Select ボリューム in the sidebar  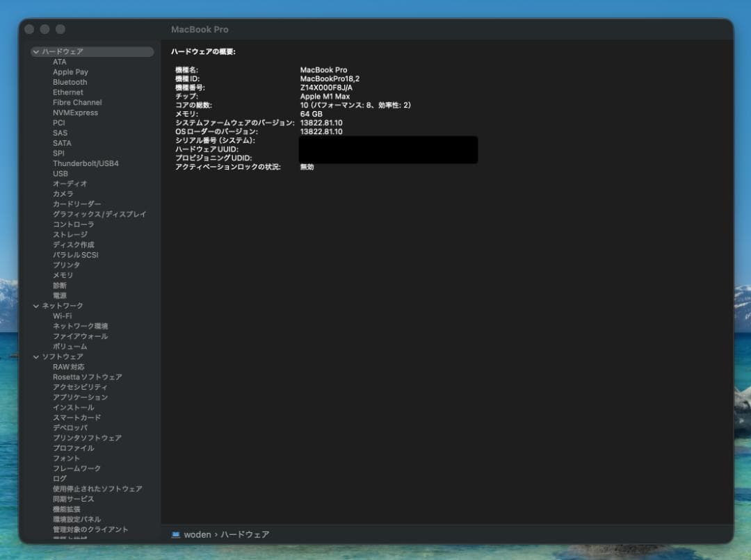[x=70, y=347]
